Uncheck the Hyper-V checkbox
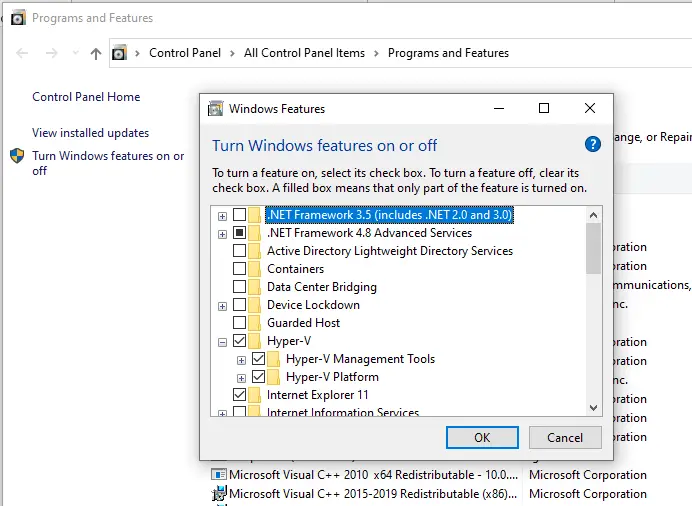This screenshot has width=692, height=506. pos(239,341)
